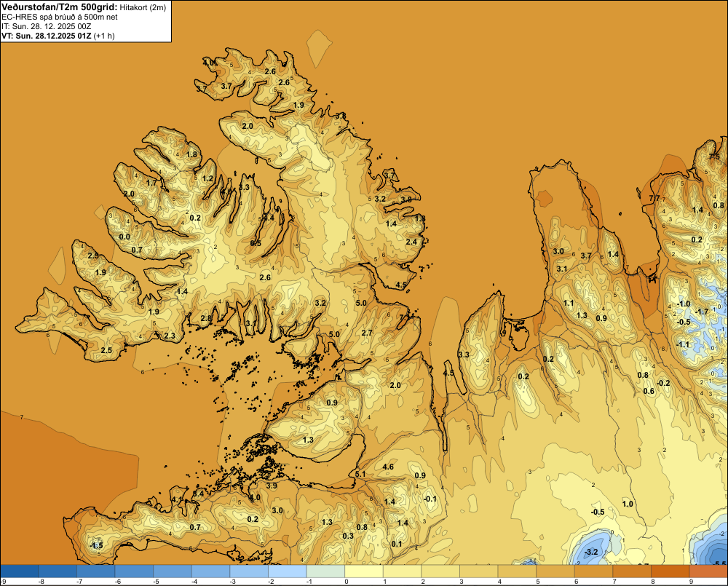This screenshot has height=586, width=728.
Task: Select the legend swatch between -5 and -4
Action: (x=173, y=571)
